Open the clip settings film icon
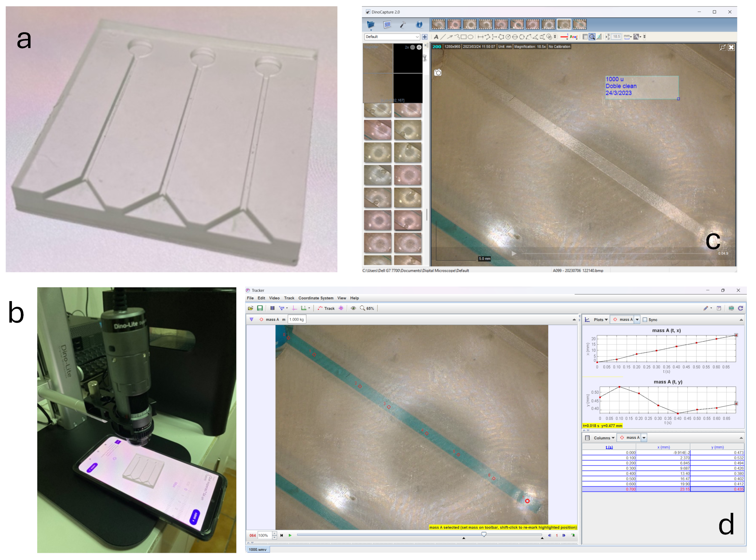756x560 pixels. [x=272, y=308]
